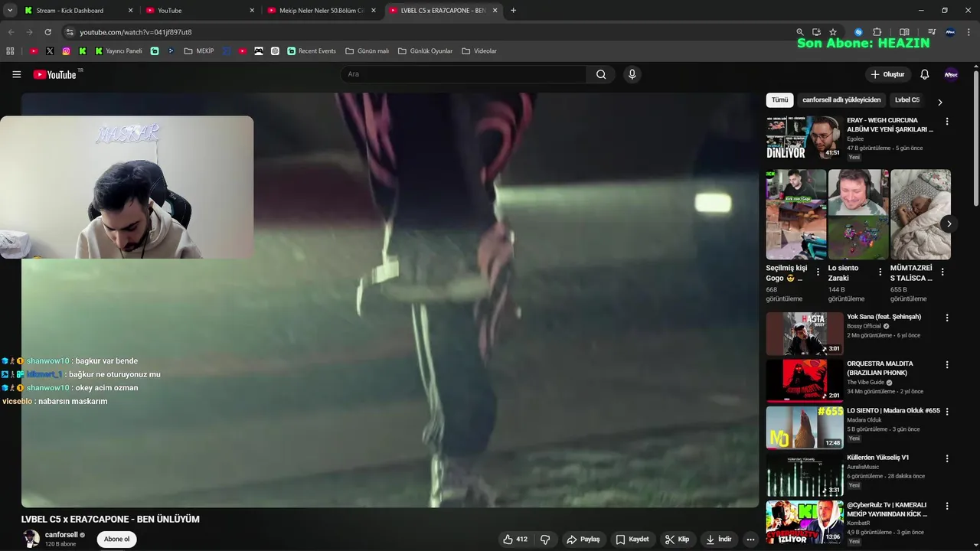Image resolution: width=980 pixels, height=551 pixels.
Task: Select canforsell adlı yükleyiciden chip
Action: click(x=841, y=100)
